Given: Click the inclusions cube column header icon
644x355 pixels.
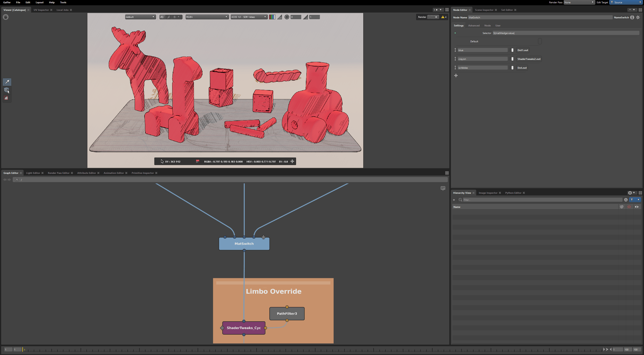Looking at the screenshot, I should [x=622, y=207].
